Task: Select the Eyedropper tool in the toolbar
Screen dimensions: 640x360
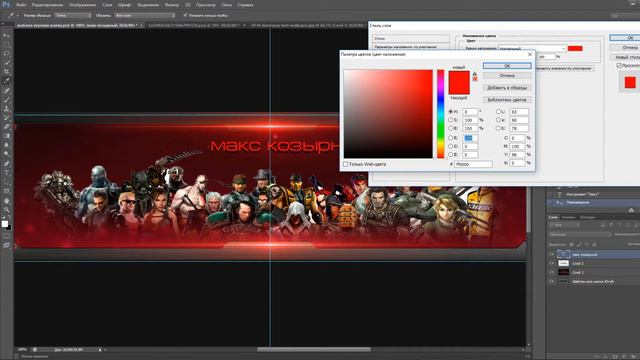Action: click(6, 81)
